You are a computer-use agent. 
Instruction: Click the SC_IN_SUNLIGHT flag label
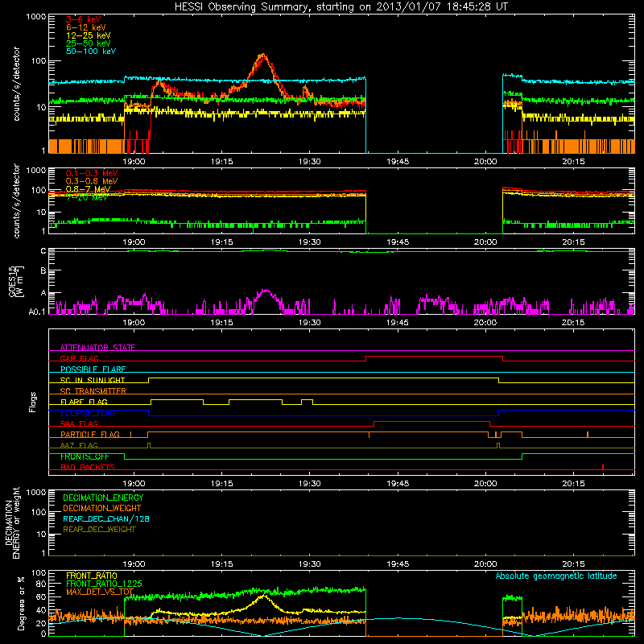93,380
